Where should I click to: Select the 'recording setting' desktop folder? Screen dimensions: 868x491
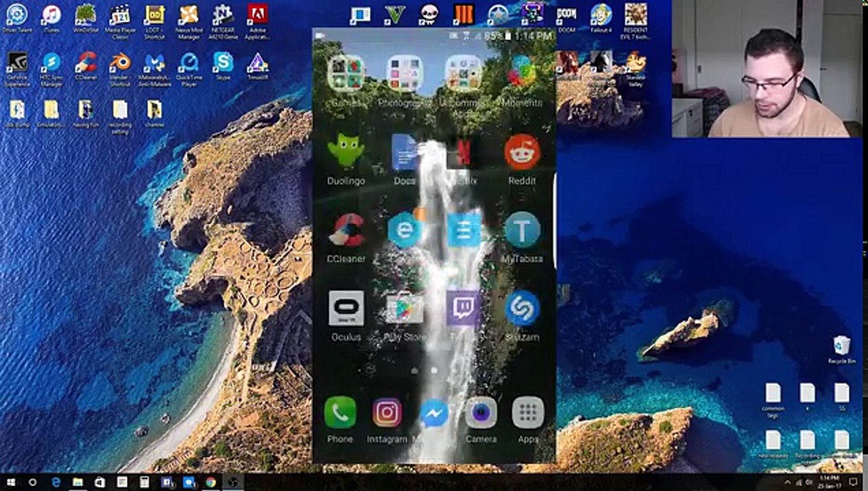coord(120,117)
